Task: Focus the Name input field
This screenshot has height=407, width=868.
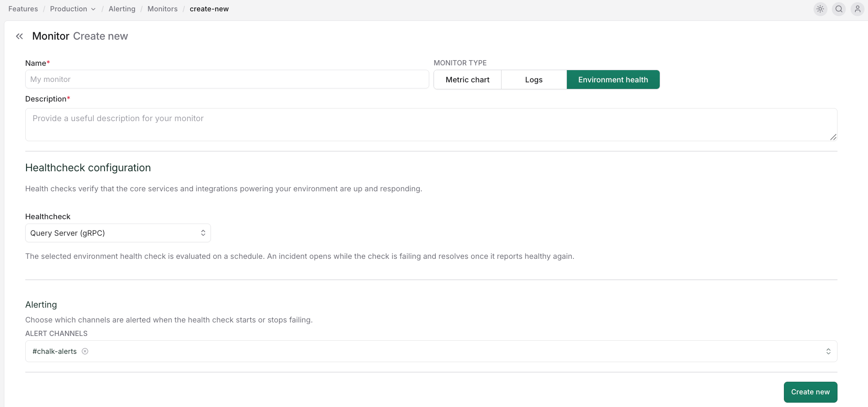Action: tap(227, 79)
